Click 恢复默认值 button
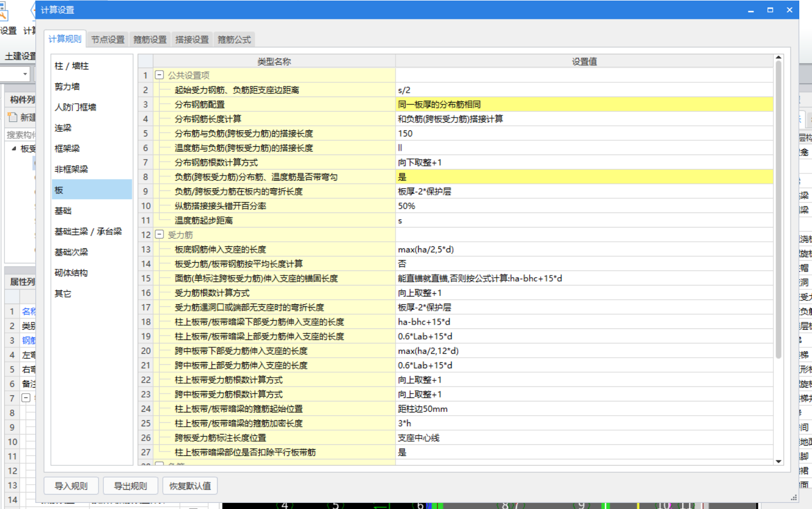This screenshot has width=812, height=509. coord(190,486)
